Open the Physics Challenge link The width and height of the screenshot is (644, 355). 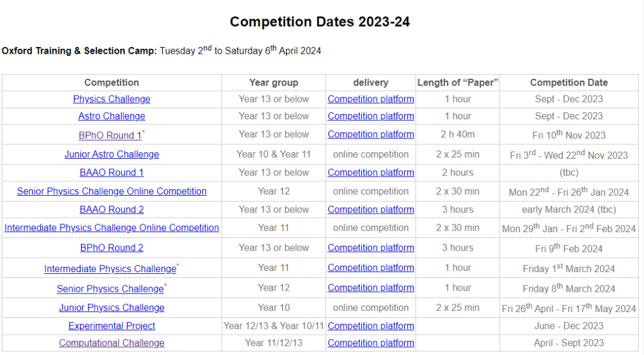click(x=112, y=99)
